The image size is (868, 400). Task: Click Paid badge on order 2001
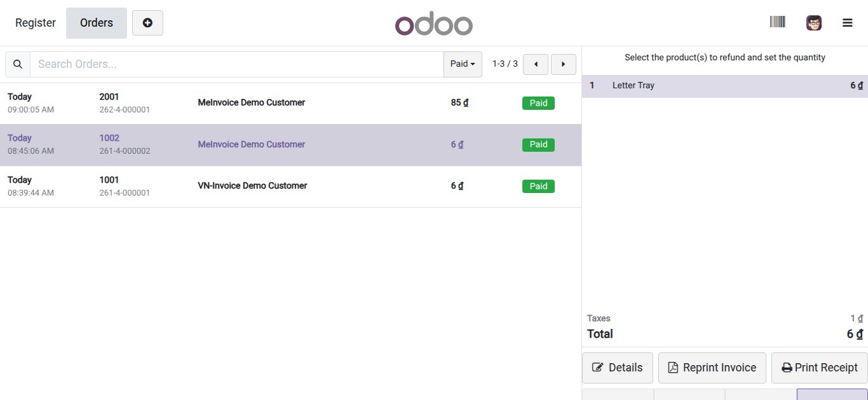(x=538, y=103)
